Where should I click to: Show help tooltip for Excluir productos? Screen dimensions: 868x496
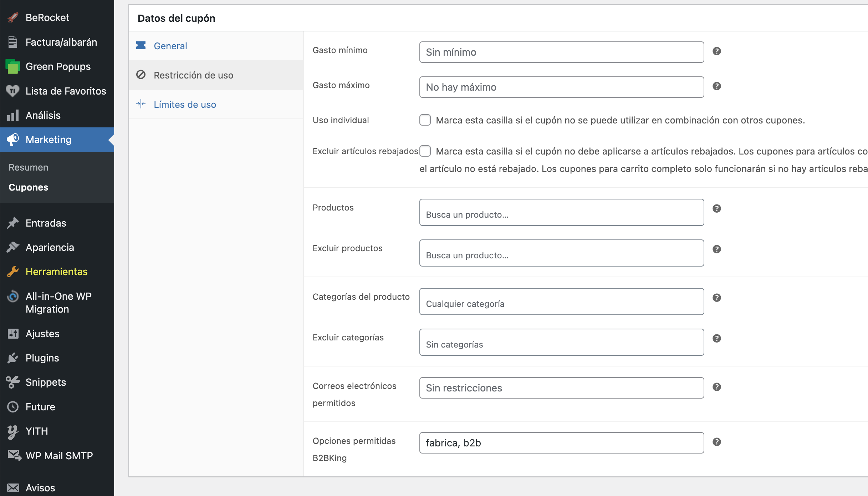(x=717, y=249)
